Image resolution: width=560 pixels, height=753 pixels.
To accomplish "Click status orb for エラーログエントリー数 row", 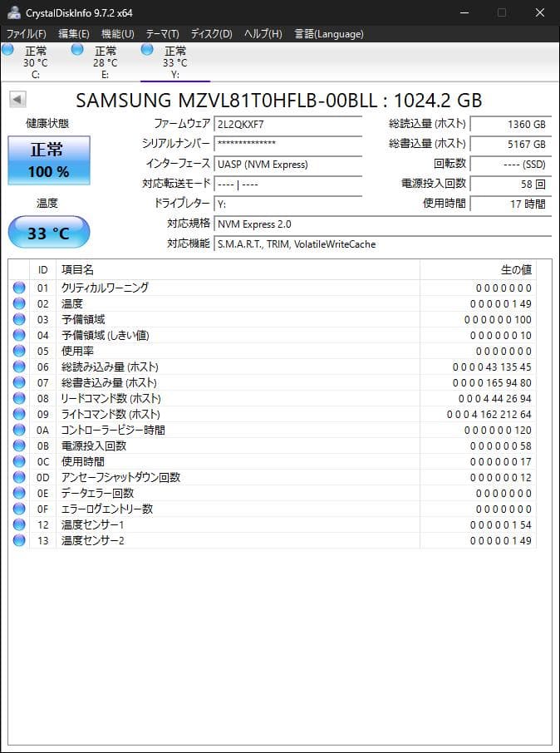I will click(x=19, y=509).
